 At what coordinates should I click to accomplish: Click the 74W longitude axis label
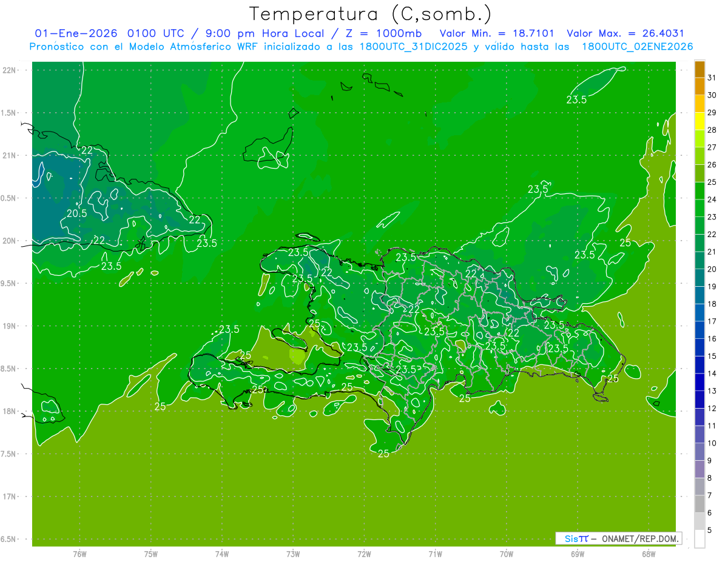click(x=222, y=554)
